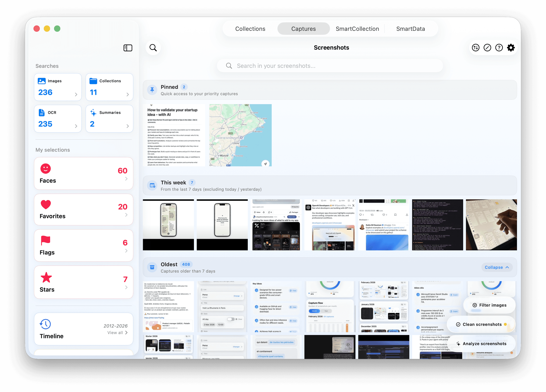
Task: Open the help question mark icon
Action: (x=499, y=48)
